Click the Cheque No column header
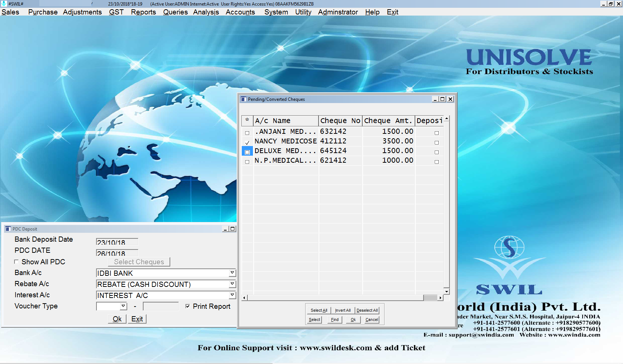The width and height of the screenshot is (623, 364). tap(340, 121)
